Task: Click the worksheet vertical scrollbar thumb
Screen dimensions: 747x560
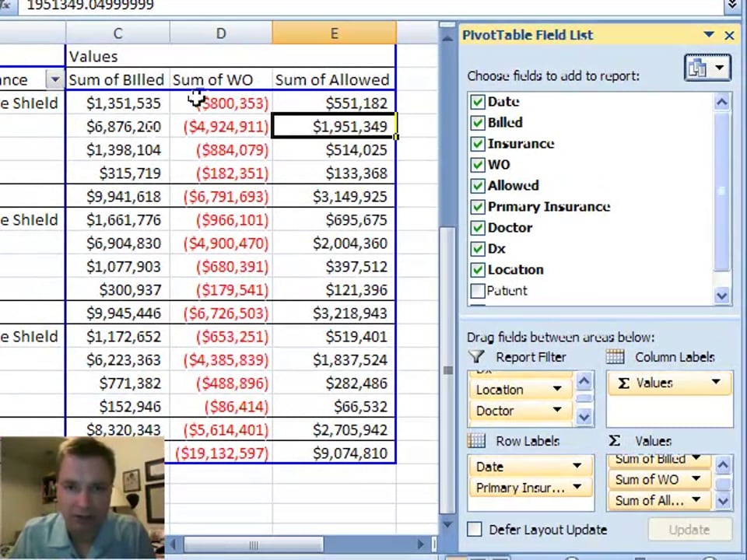Action: tap(447, 370)
